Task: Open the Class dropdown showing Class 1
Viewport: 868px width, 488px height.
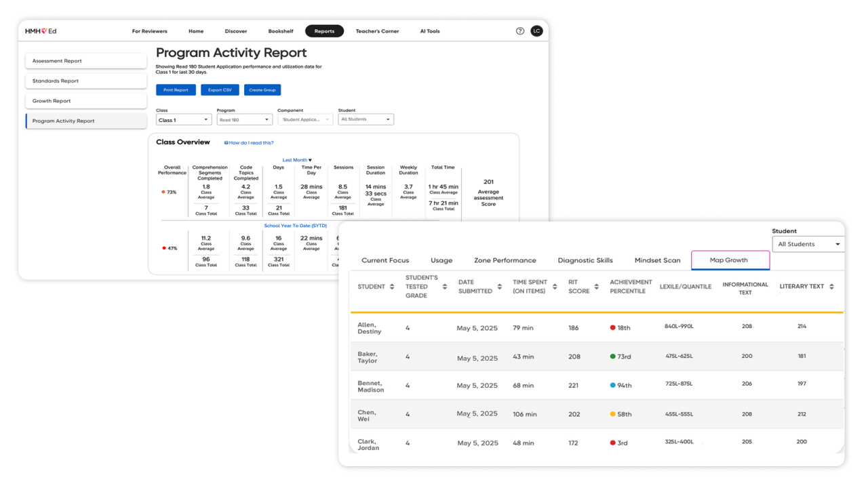Action: (x=183, y=119)
